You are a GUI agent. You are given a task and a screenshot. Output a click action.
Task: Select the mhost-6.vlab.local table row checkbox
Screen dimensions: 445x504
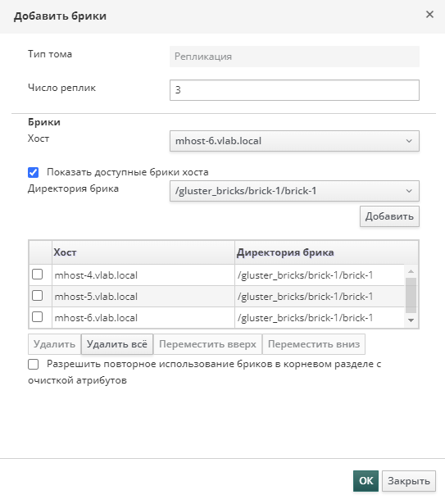pyautogui.click(x=38, y=316)
